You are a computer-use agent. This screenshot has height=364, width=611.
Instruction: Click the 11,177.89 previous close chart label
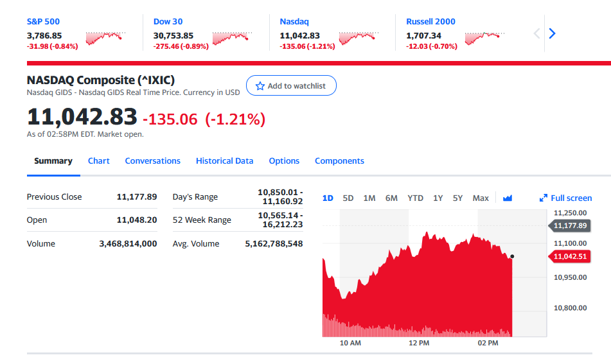click(570, 226)
